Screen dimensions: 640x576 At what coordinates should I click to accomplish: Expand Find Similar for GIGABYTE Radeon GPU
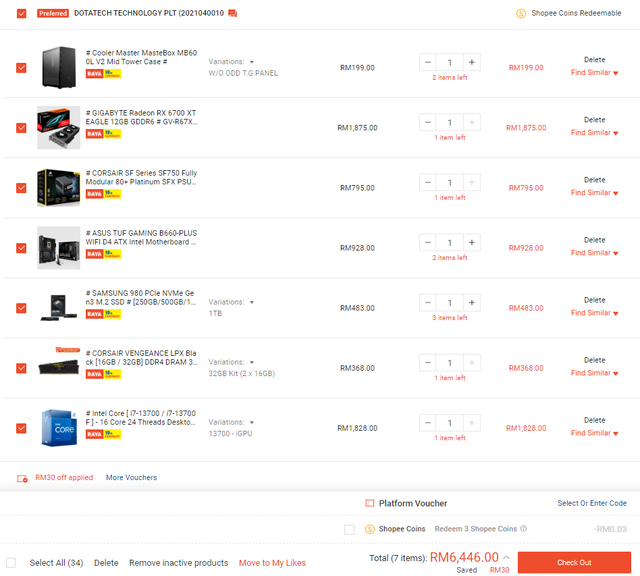(594, 133)
